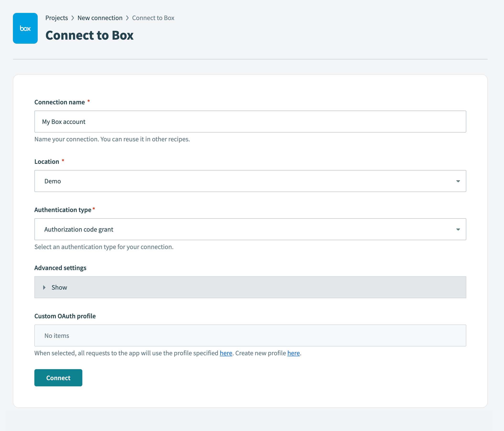Expand the Advanced settings Show section
The image size is (504, 431).
[x=59, y=287]
